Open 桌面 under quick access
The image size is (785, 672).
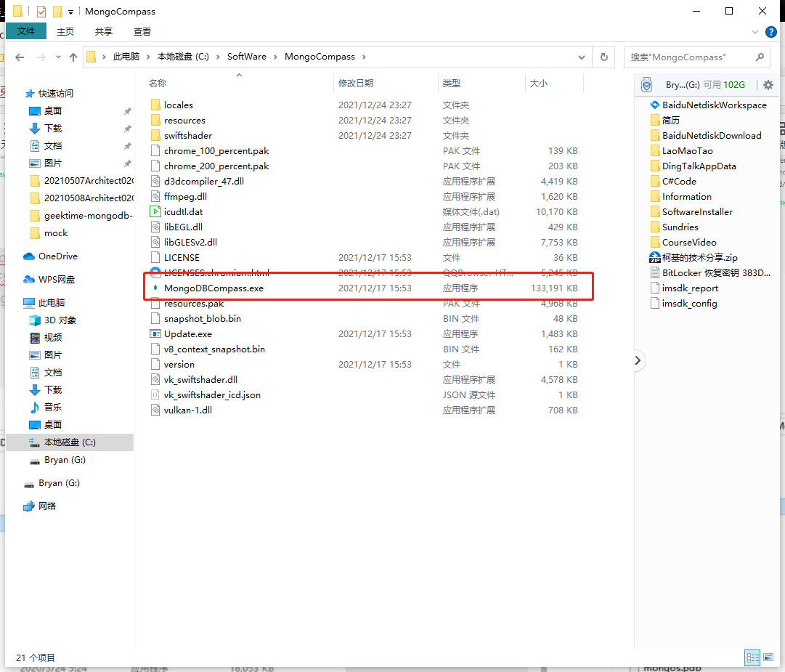coord(53,110)
